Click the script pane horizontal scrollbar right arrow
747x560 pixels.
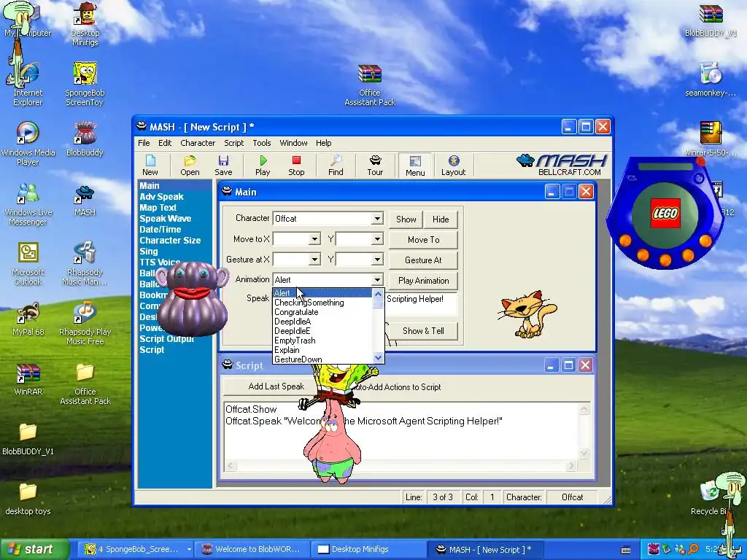coord(571,465)
